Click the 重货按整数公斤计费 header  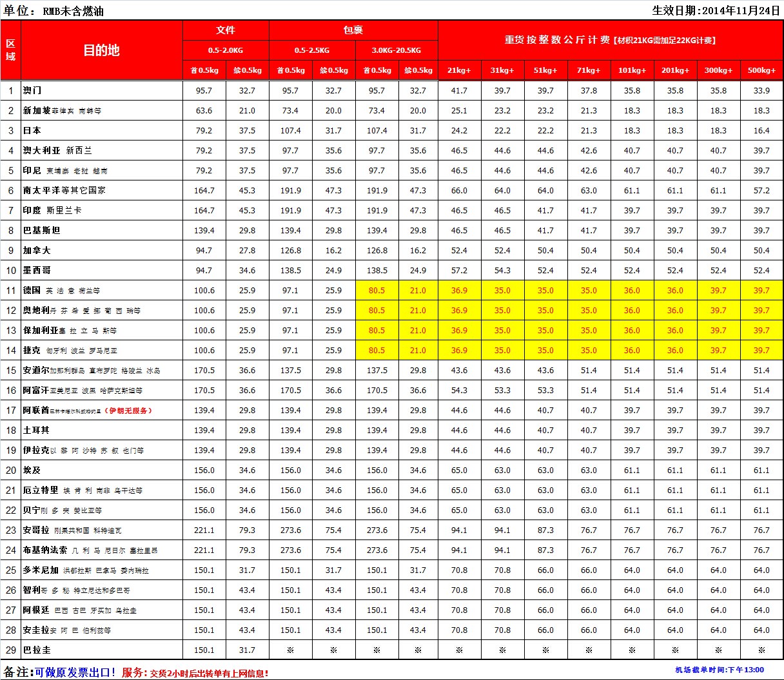coord(610,40)
